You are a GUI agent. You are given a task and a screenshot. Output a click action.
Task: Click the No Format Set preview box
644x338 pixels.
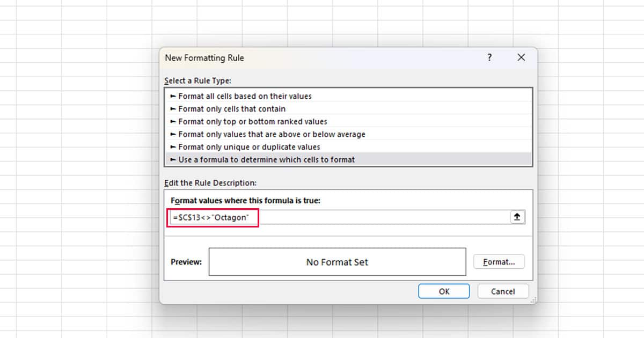(337, 262)
